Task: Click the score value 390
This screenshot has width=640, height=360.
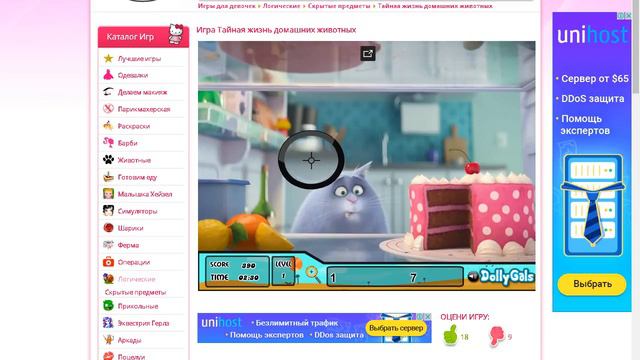Action: coord(249,265)
